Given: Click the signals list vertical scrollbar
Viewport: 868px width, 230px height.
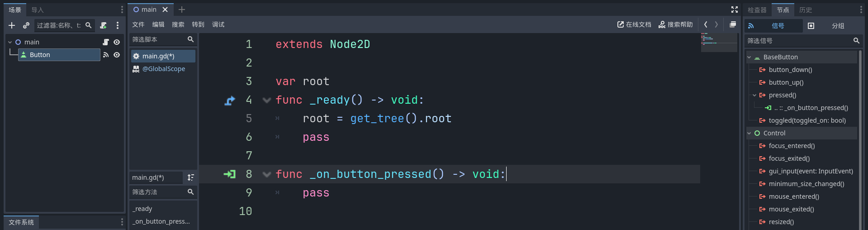Looking at the screenshot, I should pos(860,136).
